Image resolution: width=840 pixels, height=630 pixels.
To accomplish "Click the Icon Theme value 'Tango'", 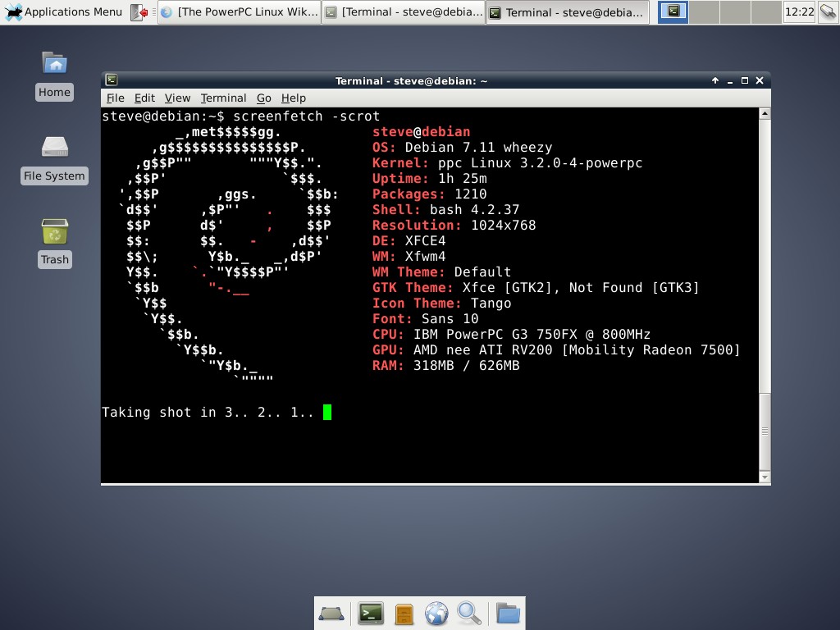I will point(491,304).
